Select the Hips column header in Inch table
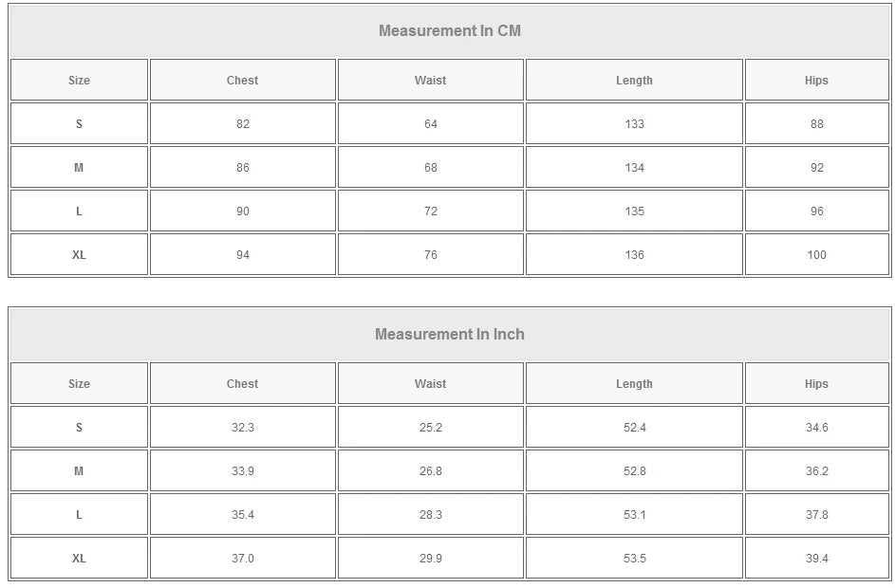 817,384
